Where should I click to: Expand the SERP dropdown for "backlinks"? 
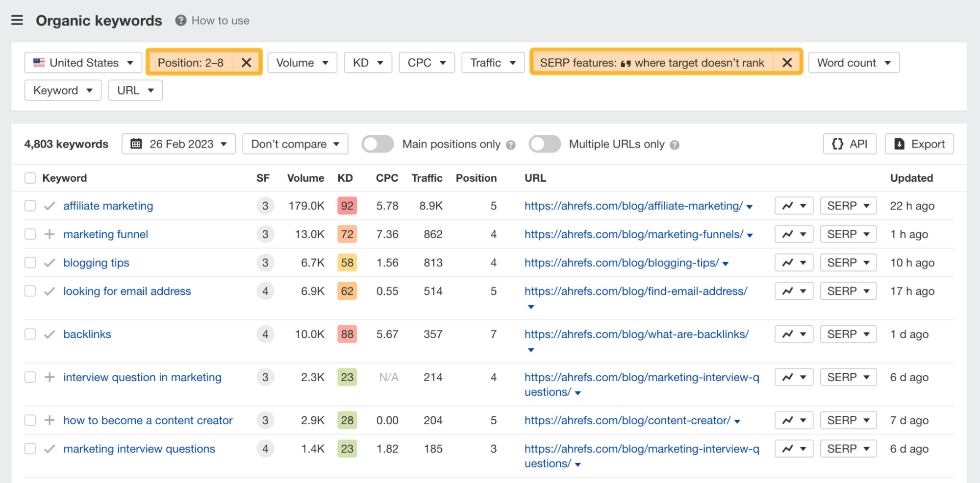click(848, 334)
